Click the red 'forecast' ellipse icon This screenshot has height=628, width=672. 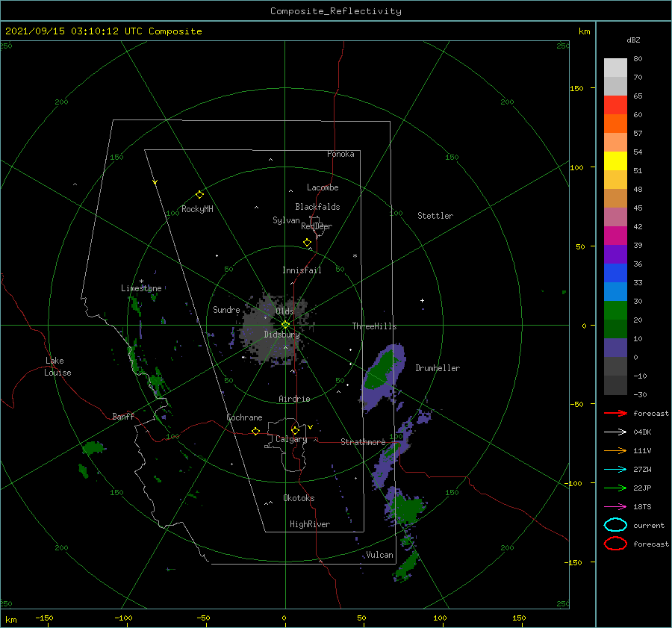(615, 544)
